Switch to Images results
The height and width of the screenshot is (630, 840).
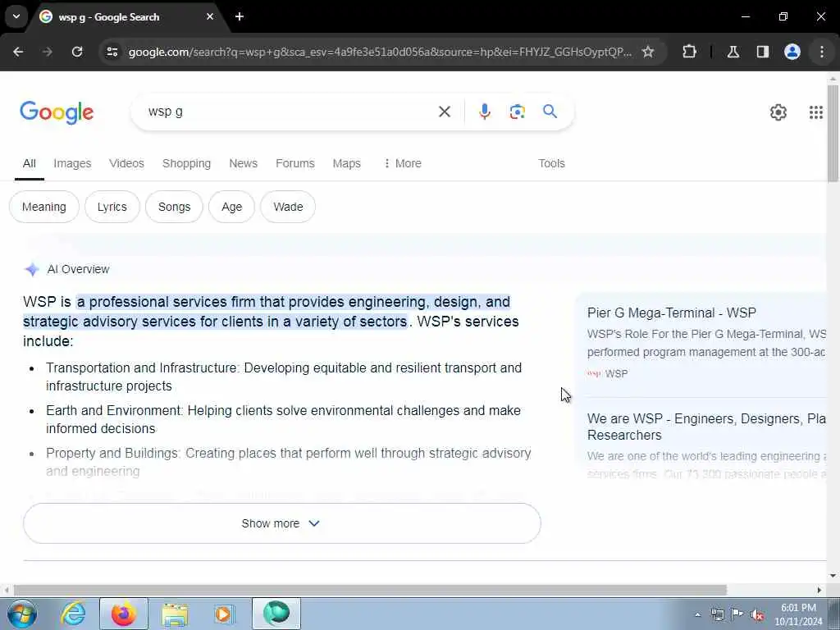point(72,163)
